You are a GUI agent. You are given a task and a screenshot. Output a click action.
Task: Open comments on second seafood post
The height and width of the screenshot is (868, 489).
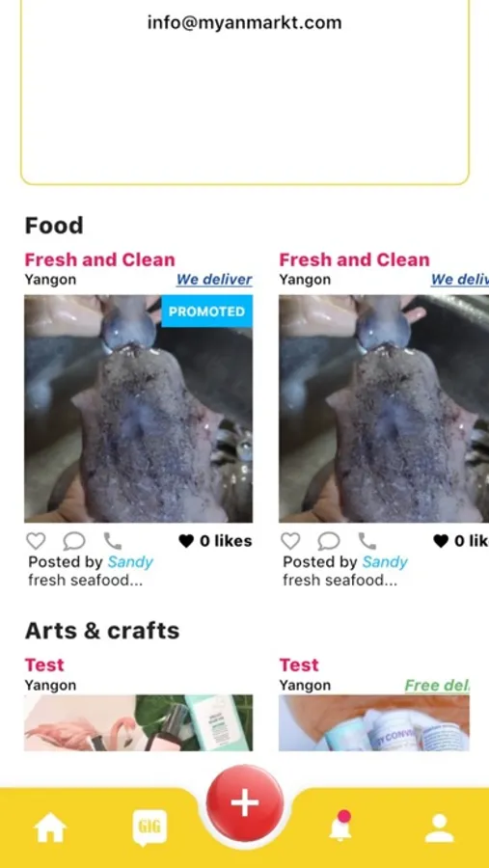329,541
